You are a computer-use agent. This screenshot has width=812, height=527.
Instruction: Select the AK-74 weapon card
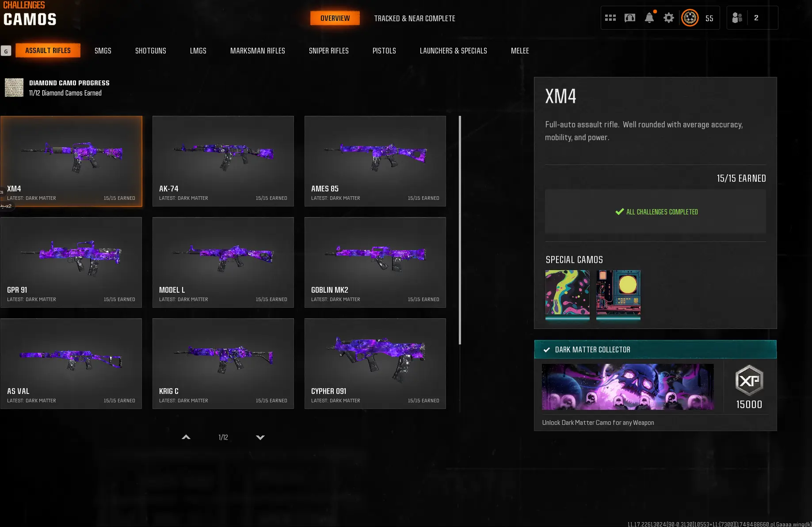[x=223, y=161]
